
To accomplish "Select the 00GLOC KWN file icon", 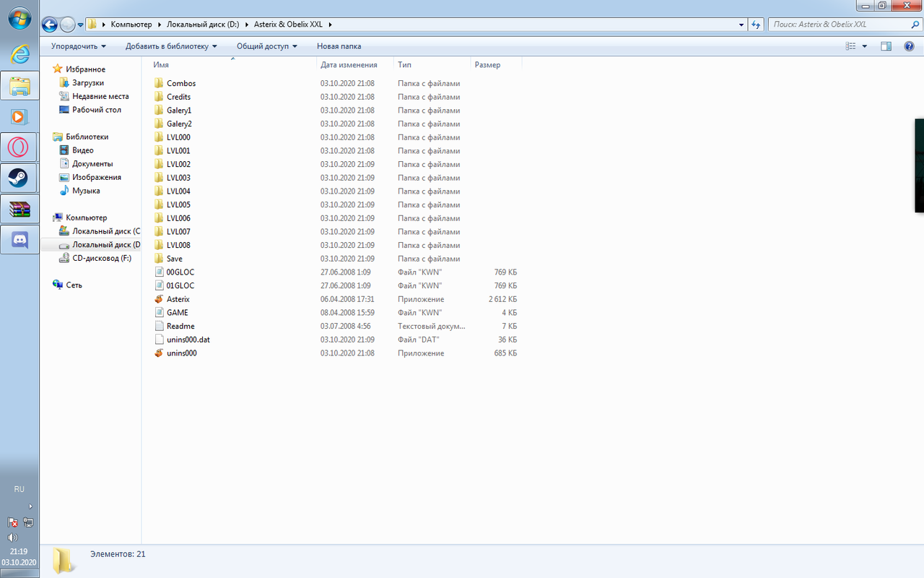I will [x=160, y=272].
